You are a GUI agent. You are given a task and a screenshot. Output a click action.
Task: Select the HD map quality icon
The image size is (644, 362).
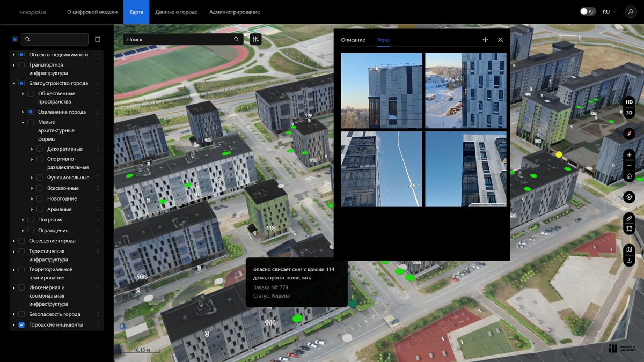pyautogui.click(x=628, y=102)
